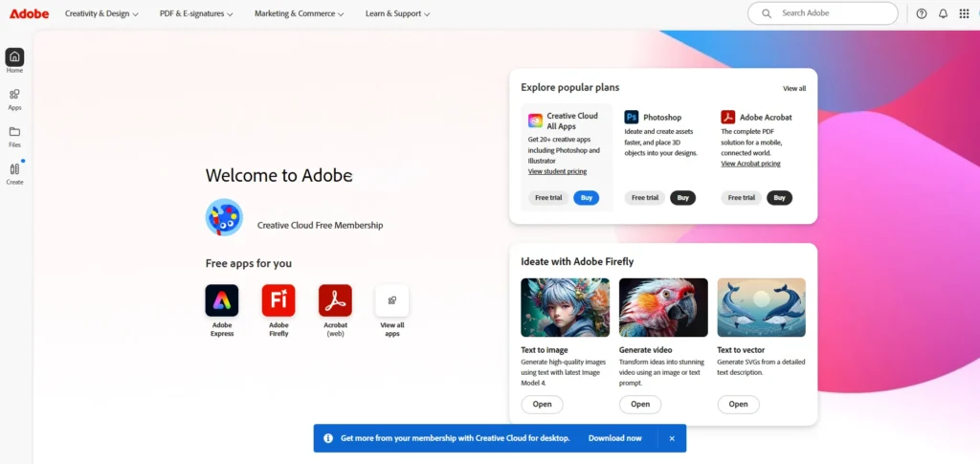Open the Apps sidebar icon
980x464 pixels.
[14, 95]
